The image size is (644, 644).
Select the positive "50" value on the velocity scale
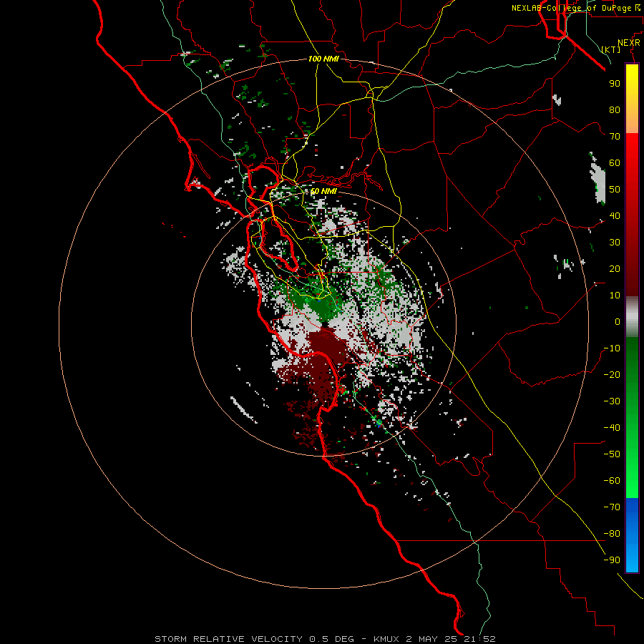(x=615, y=190)
